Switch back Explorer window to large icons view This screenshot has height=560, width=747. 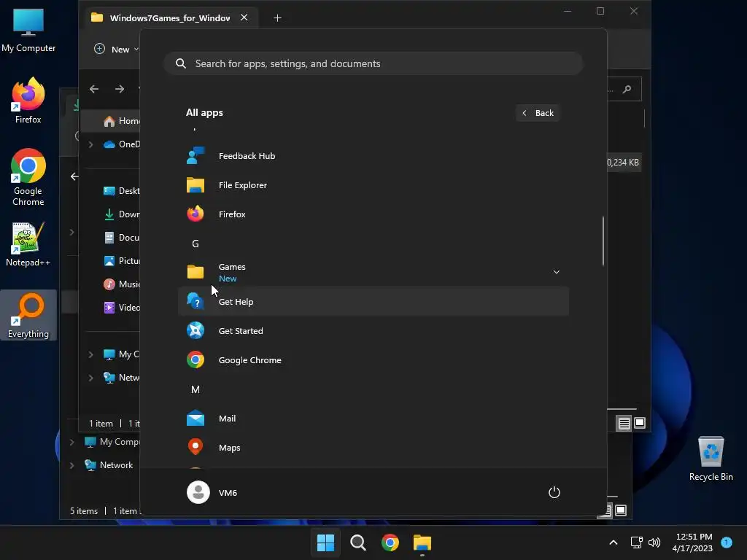coord(621,510)
